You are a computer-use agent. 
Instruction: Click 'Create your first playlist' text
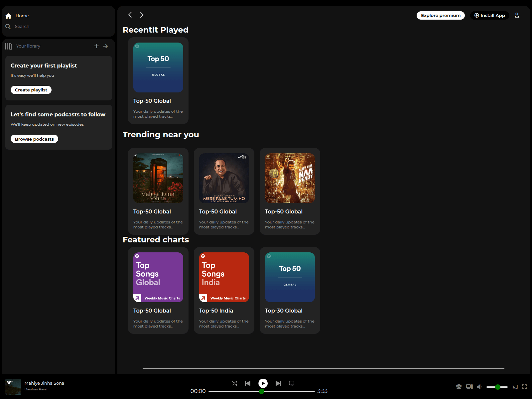[44, 66]
